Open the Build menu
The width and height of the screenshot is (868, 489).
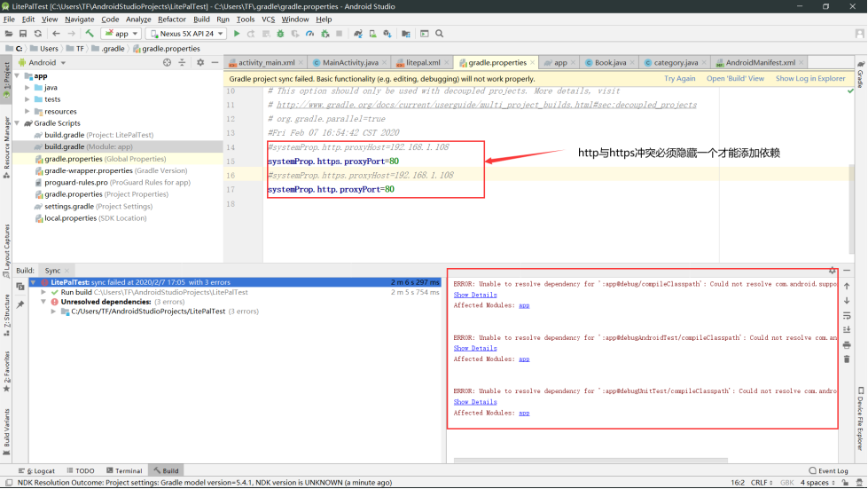[201, 20]
